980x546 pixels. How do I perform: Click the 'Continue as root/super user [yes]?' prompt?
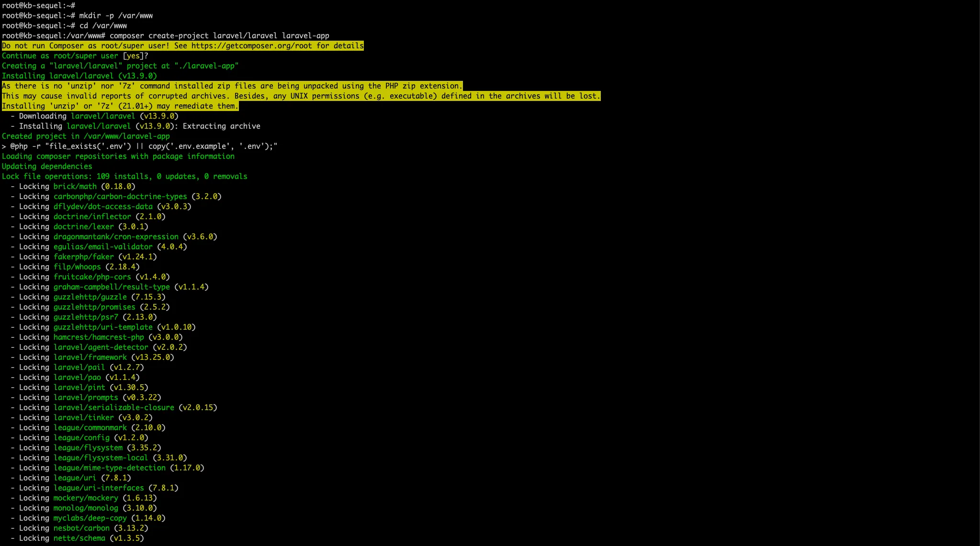[75, 56]
